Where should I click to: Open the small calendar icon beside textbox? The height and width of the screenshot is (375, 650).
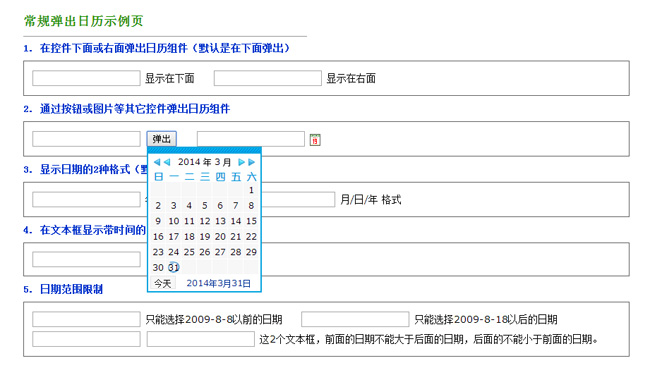[315, 140]
